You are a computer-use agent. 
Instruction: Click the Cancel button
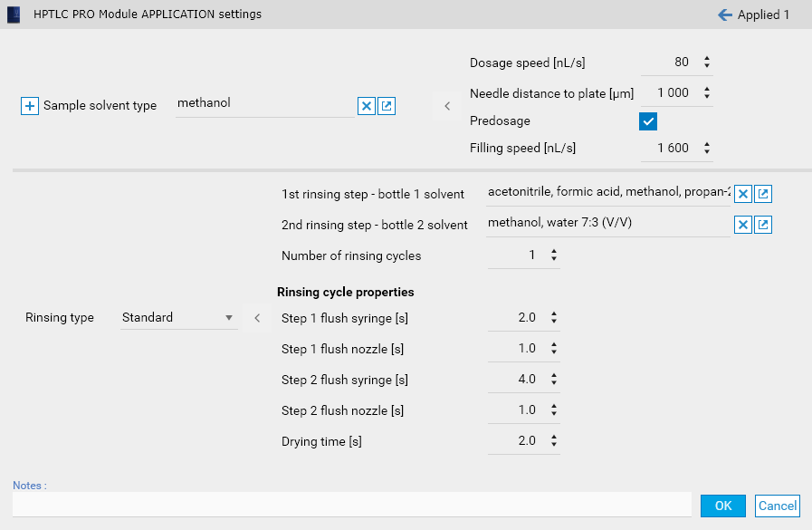pyautogui.click(x=778, y=506)
